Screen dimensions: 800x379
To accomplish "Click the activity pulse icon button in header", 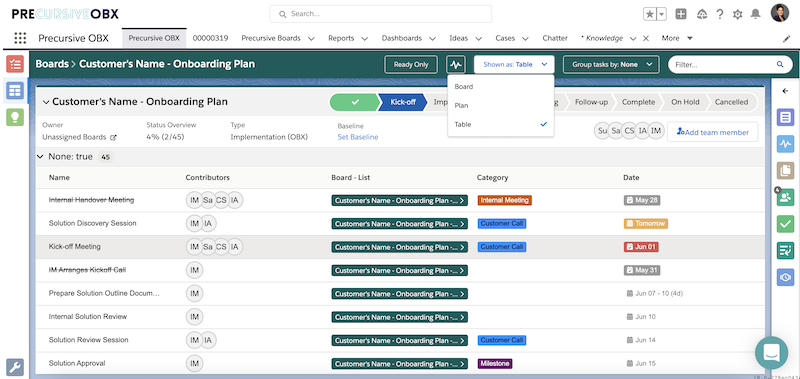I will coord(456,64).
